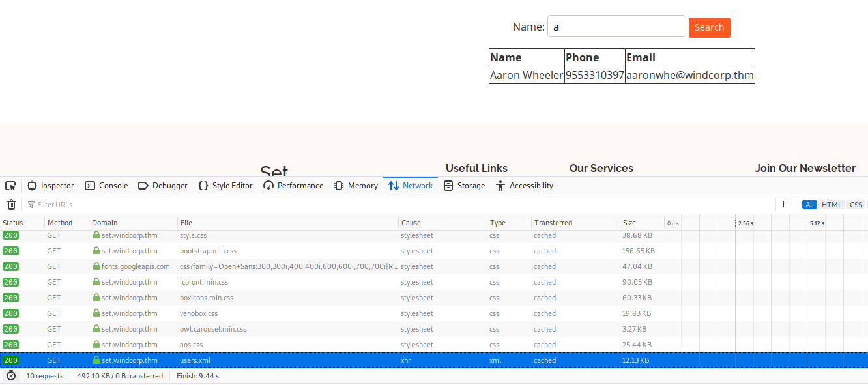Click the performance analysis stopwatch icon
This screenshot has width=868, height=385.
coord(11,376)
